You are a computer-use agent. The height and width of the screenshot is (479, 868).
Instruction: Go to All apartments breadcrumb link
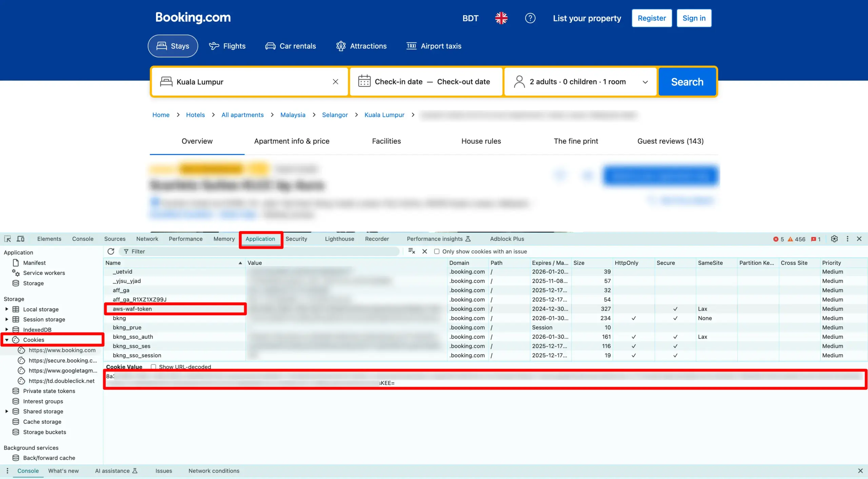point(242,115)
